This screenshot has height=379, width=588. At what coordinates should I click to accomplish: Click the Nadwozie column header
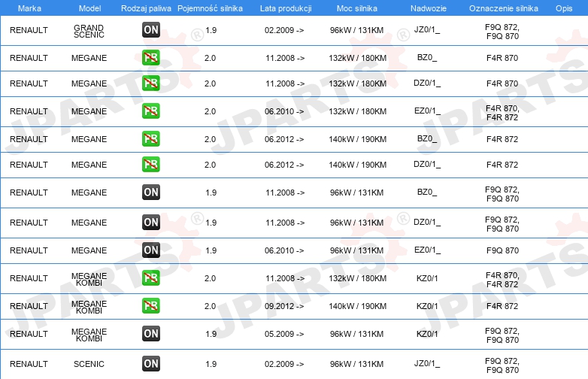(429, 8)
